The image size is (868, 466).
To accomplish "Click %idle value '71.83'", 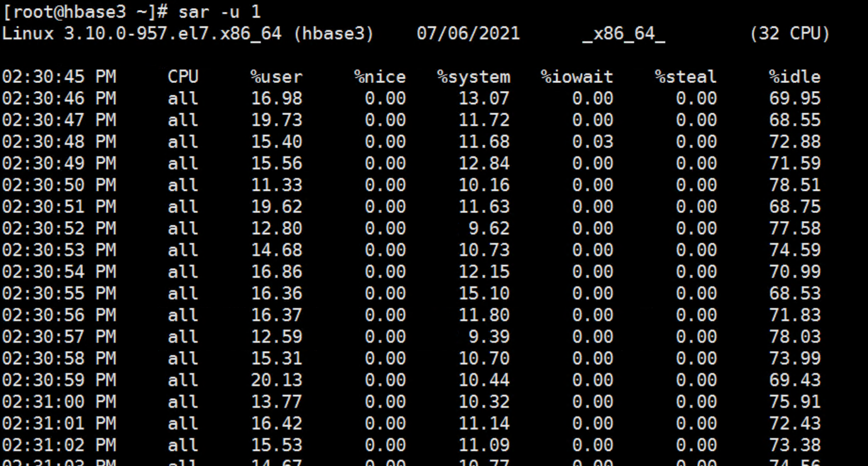I will [x=795, y=315].
